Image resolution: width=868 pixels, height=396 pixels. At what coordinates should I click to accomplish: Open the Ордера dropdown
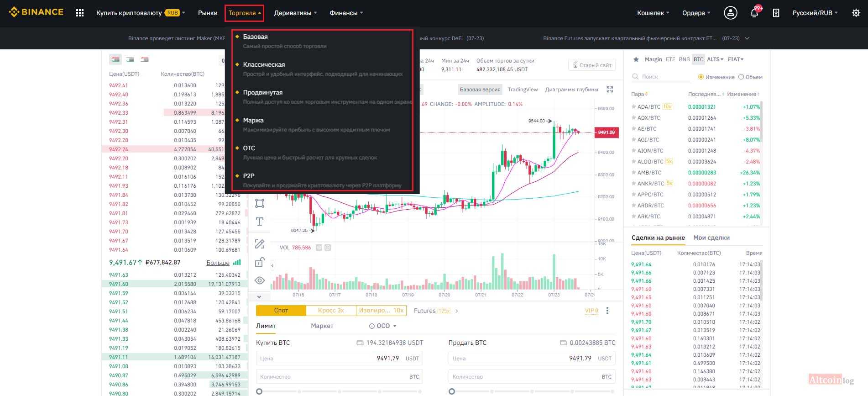[696, 13]
